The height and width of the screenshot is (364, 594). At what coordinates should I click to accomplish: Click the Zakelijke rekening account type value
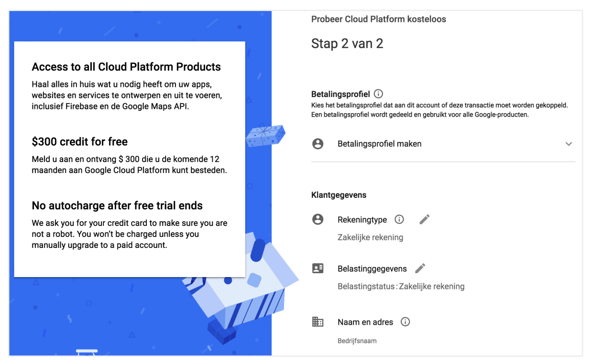pos(370,237)
